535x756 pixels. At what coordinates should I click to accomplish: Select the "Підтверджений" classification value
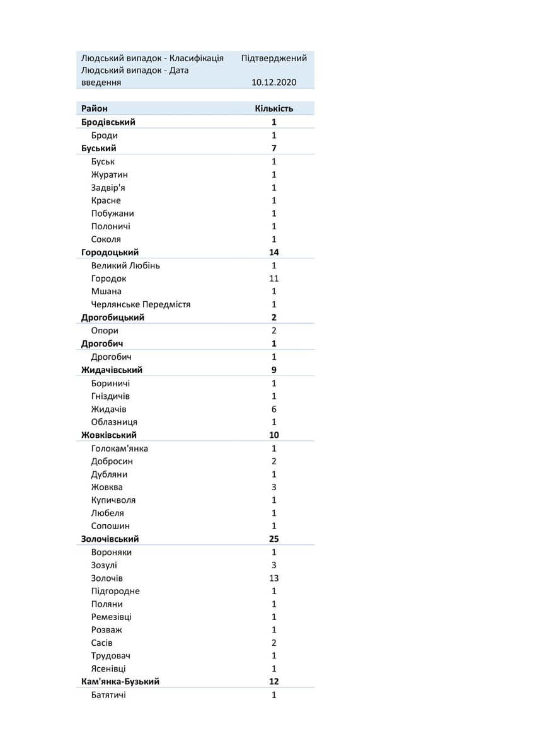[274, 58]
